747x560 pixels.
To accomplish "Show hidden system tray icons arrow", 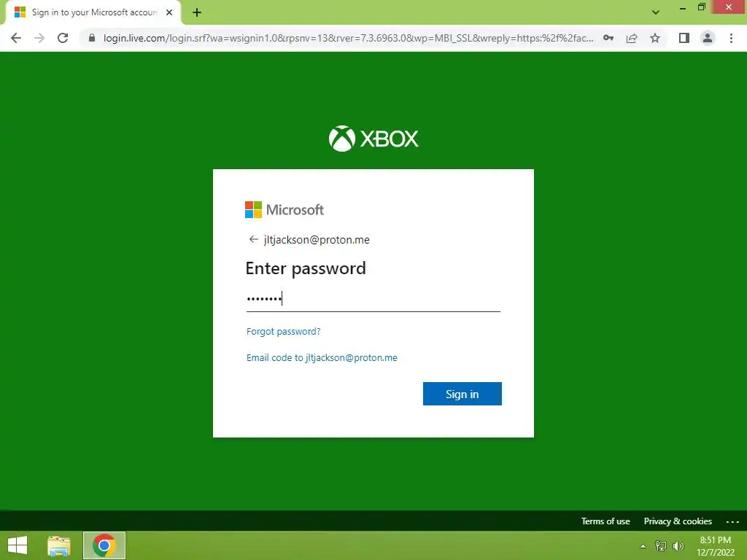I will 643,546.
